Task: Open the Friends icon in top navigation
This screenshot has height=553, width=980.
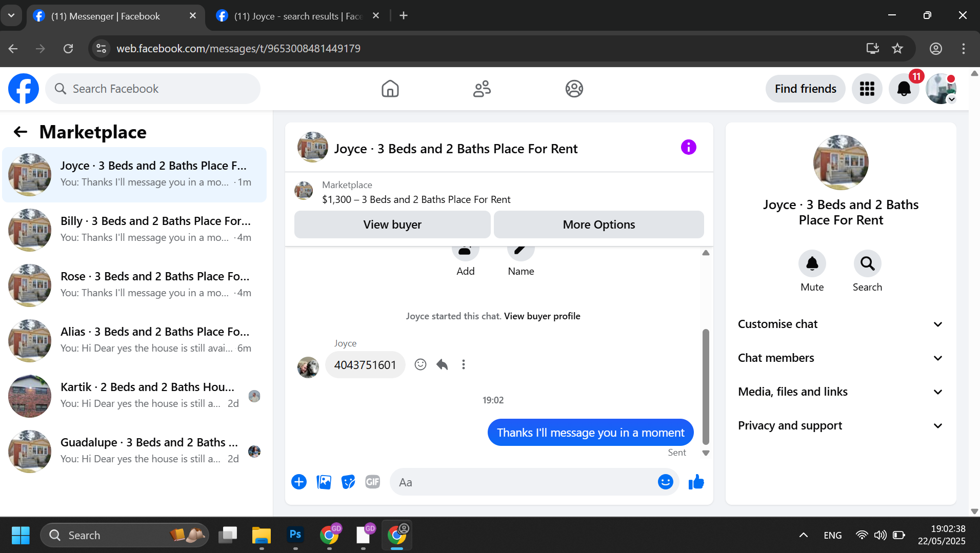Action: (x=482, y=89)
